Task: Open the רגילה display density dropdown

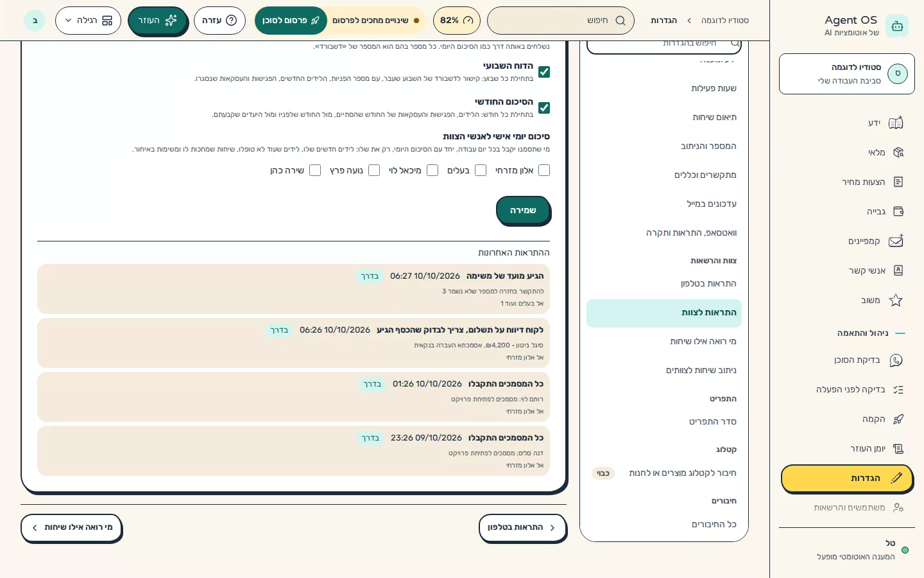Action: coord(88,21)
